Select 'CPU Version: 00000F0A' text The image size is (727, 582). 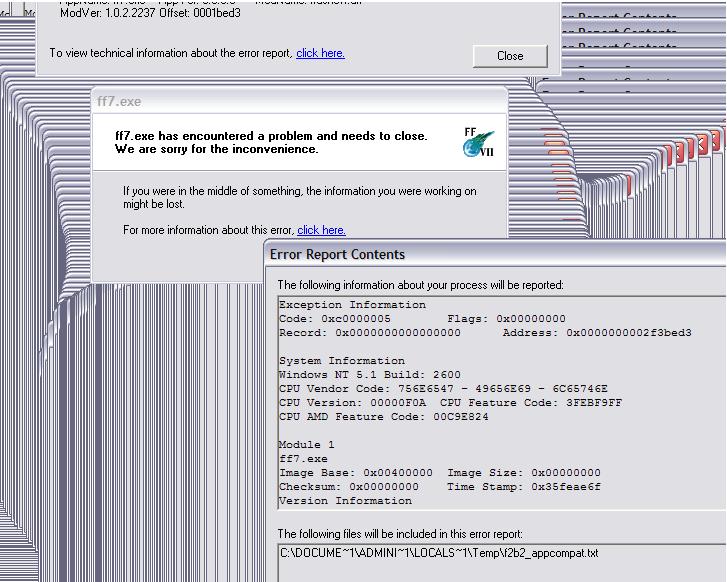coord(352,403)
